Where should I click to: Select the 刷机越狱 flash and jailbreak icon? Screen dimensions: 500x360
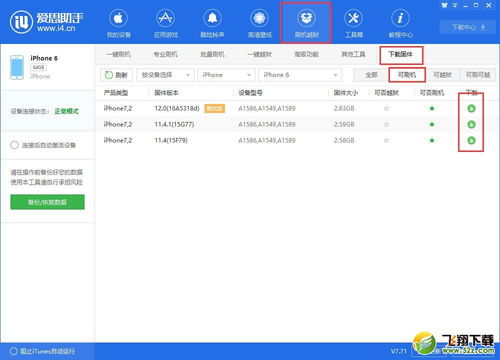pyautogui.click(x=306, y=19)
